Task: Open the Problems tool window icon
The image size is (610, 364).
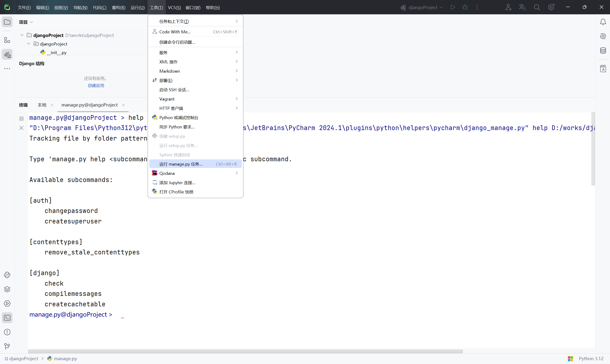Action: 7,332
